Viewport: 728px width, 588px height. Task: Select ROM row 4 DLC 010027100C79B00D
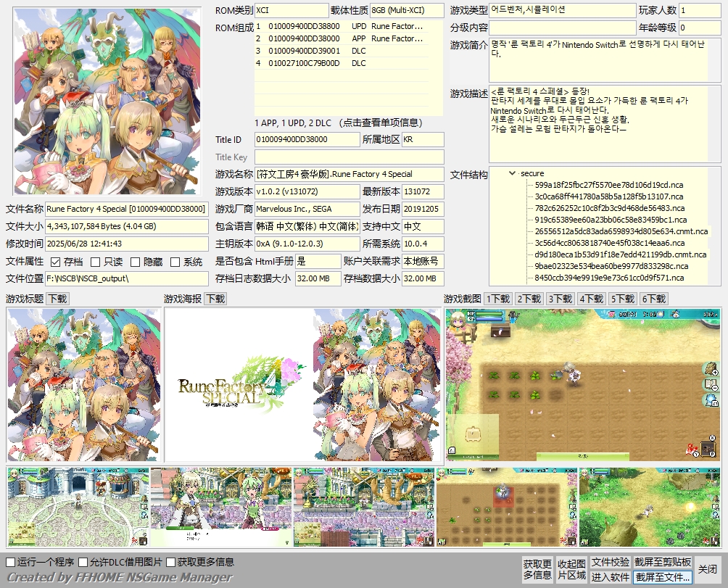point(342,63)
